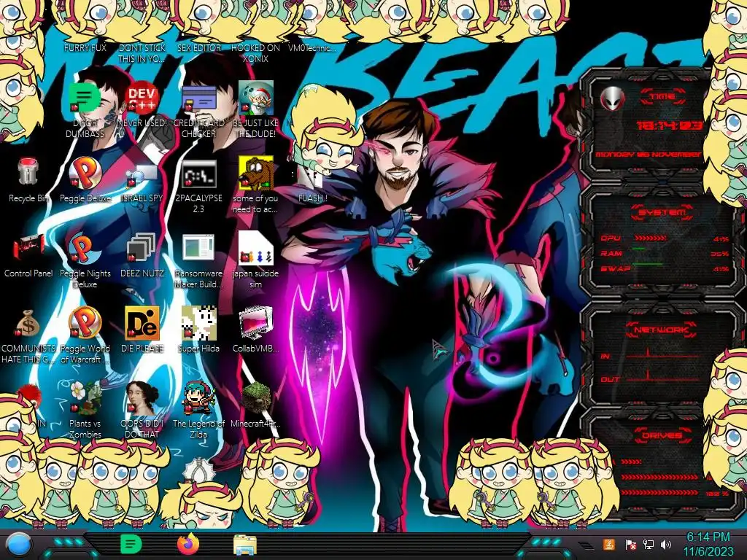This screenshot has width=747, height=560.
Task: Select COMMUNISTS HATE THIS money bag icon
Action: pos(28,324)
